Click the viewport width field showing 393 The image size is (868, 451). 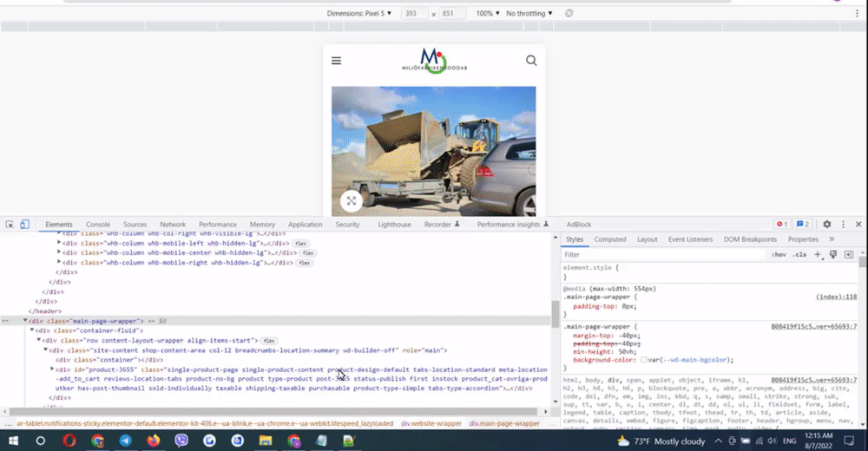pyautogui.click(x=414, y=13)
